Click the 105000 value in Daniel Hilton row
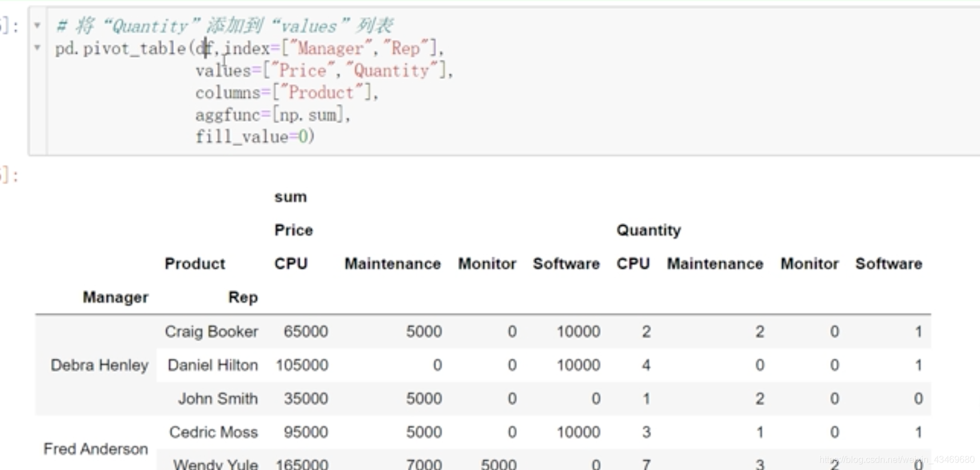 coord(302,365)
